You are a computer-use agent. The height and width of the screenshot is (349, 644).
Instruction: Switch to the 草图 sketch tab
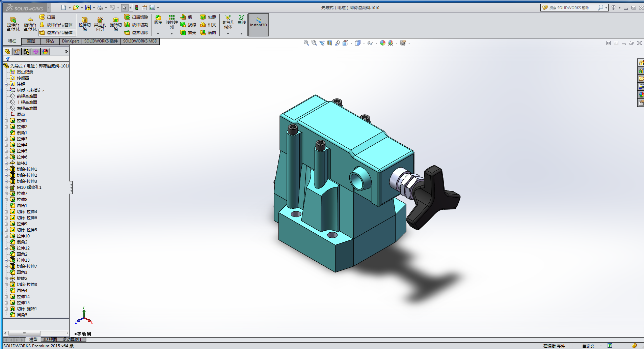tap(31, 41)
